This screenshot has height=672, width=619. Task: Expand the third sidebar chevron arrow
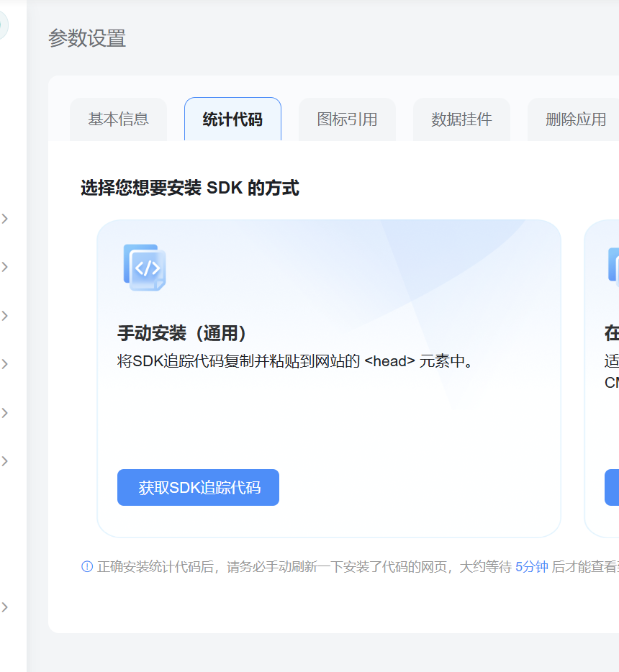tap(5, 315)
